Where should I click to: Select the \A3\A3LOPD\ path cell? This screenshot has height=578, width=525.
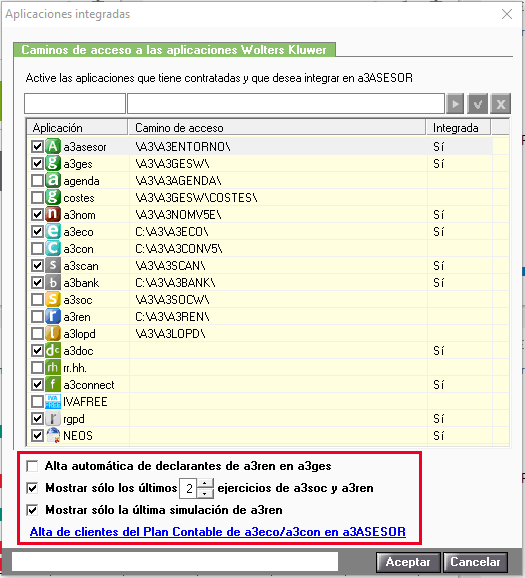pyautogui.click(x=278, y=333)
